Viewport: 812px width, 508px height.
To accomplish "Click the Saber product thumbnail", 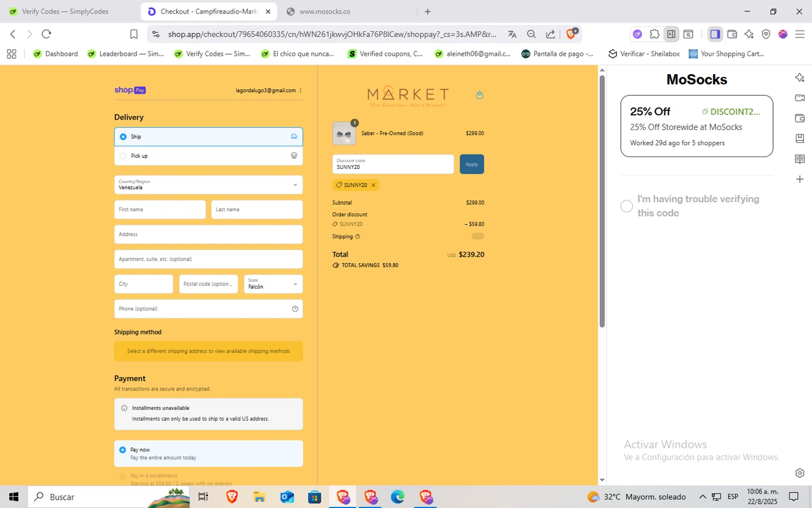I will pyautogui.click(x=344, y=134).
